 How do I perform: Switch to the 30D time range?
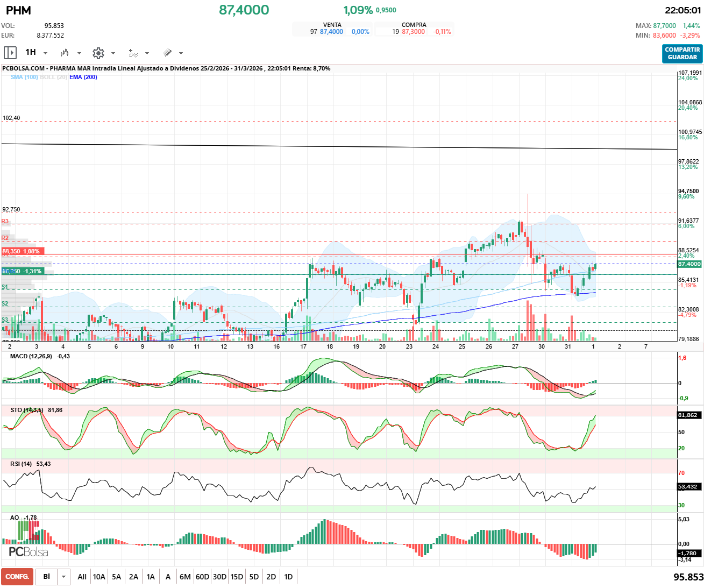point(219,577)
